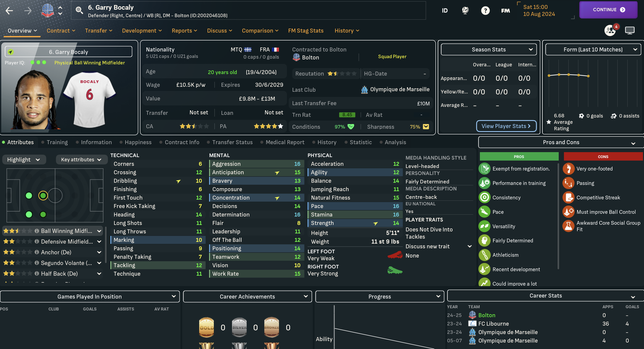Click central midfield position dot on pitch
The image size is (644, 349).
point(43,195)
